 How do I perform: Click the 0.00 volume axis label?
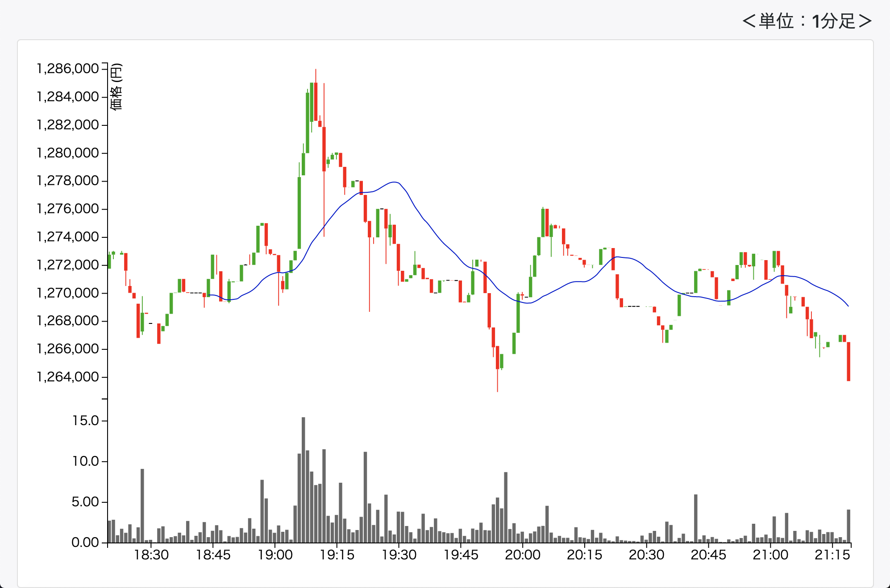click(85, 542)
